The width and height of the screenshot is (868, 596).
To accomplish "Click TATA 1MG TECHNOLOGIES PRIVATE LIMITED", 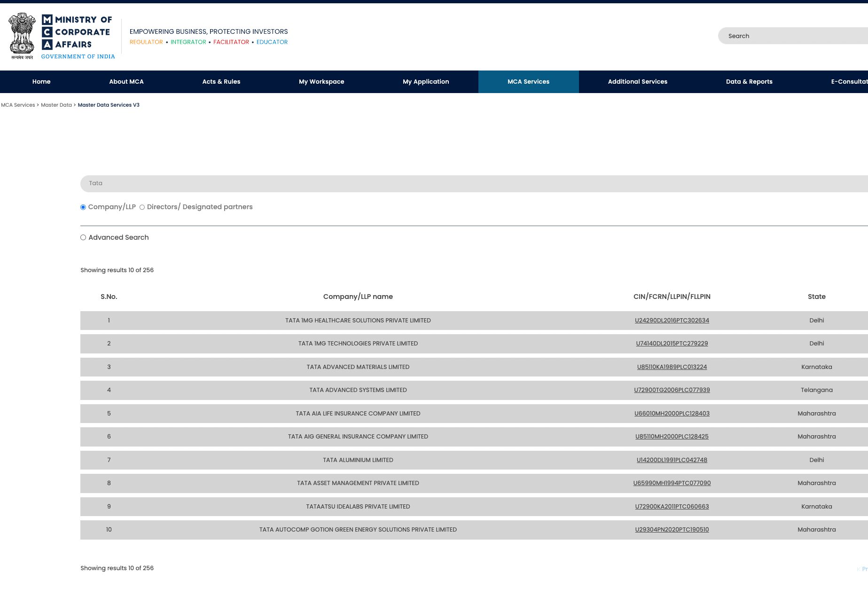I will point(358,344).
